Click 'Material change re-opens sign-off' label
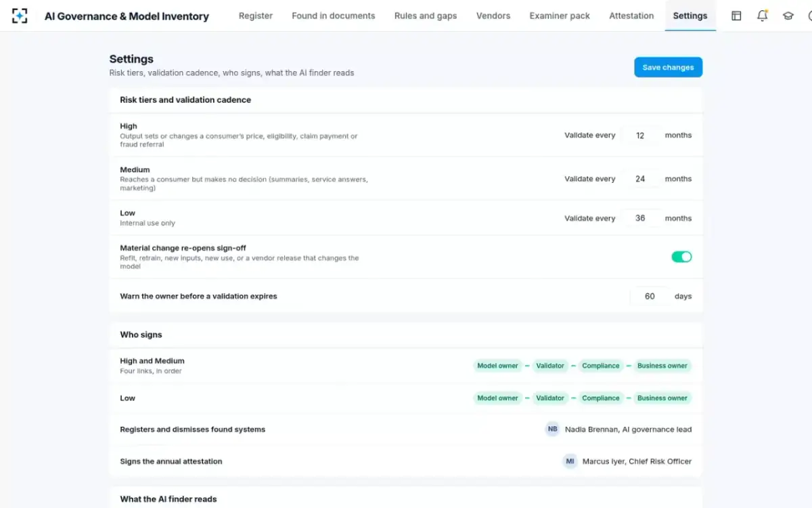The width and height of the screenshot is (812, 508). click(183, 248)
